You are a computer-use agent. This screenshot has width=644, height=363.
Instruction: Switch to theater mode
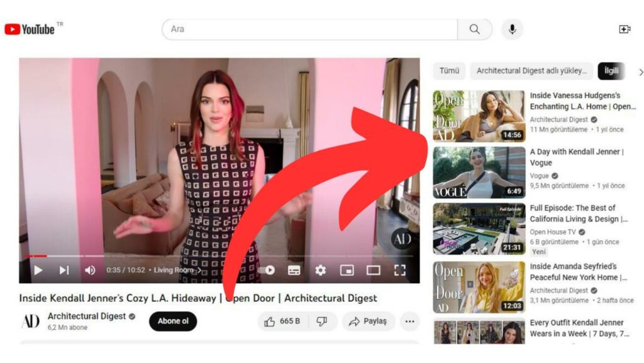click(374, 270)
